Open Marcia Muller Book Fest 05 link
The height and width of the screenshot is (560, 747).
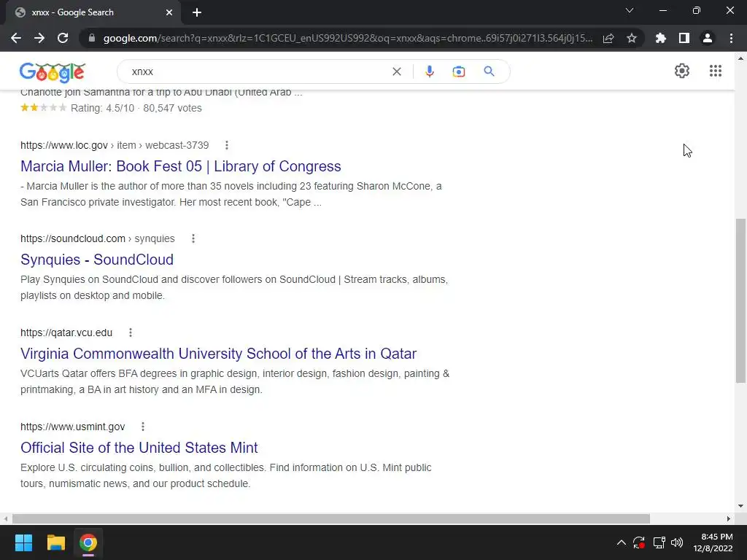[181, 166]
